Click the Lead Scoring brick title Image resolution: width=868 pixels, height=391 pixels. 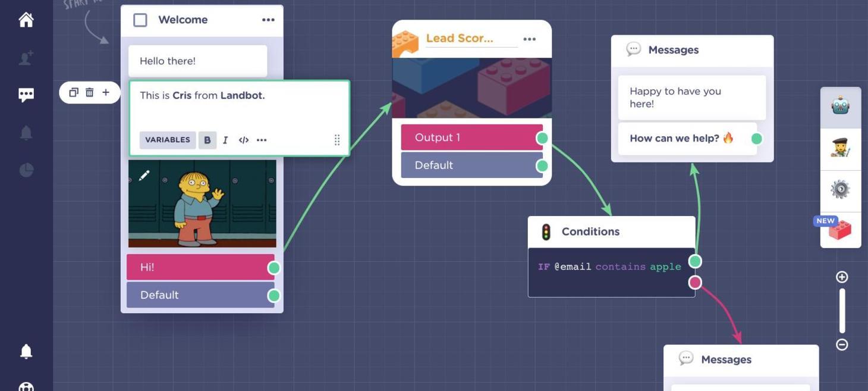tap(460, 38)
